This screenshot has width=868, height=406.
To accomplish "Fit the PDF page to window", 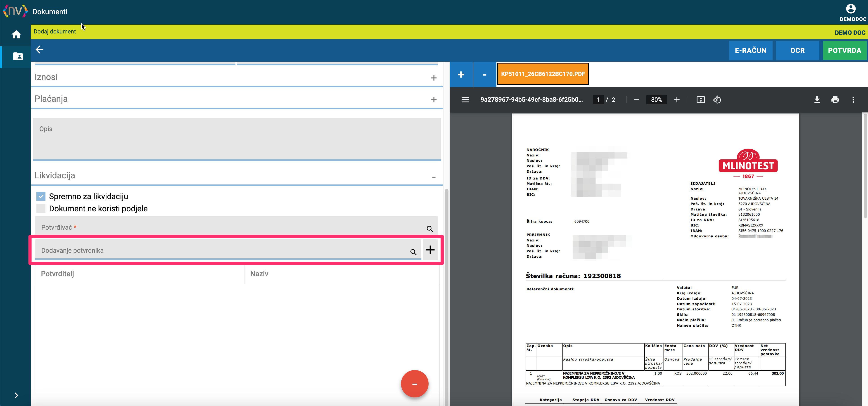I will coord(701,100).
